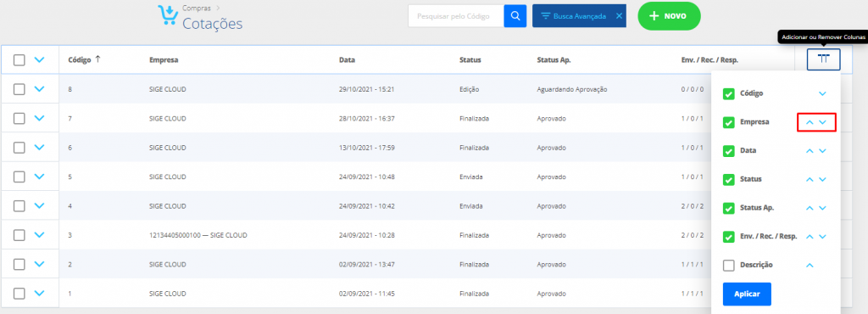This screenshot has width=868, height=314.
Task: Sort by Data column header
Action: coord(347,59)
